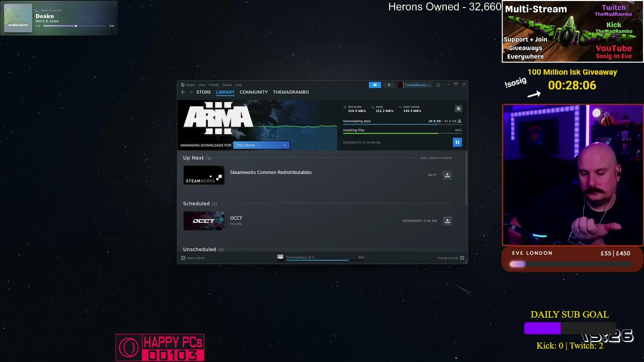Close the Steam window

pyautogui.click(x=464, y=84)
